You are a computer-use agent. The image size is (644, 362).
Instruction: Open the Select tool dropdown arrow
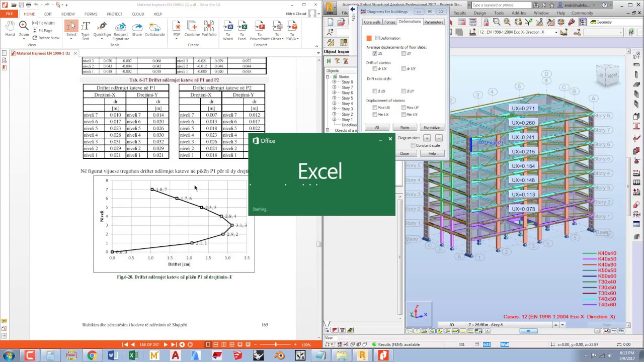click(x=71, y=39)
